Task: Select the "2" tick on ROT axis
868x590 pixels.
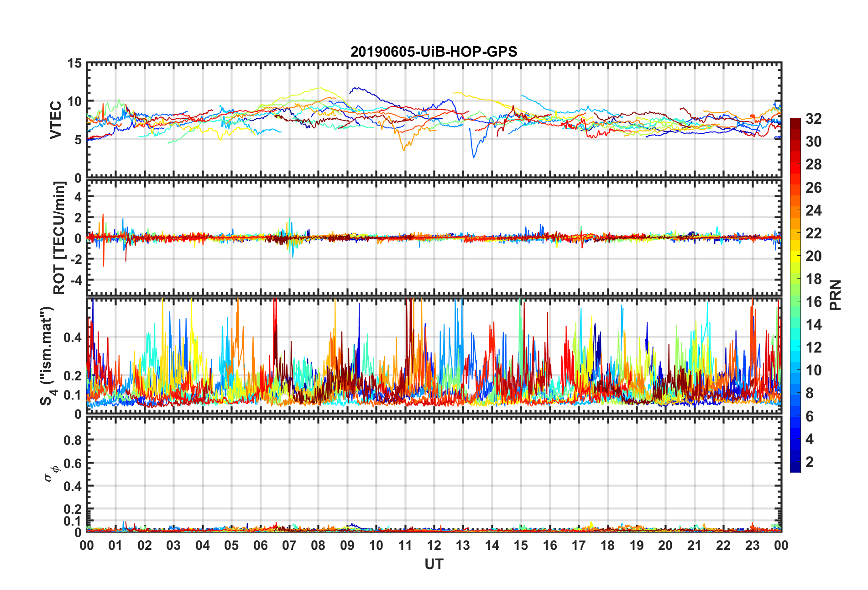Action: click(78, 217)
